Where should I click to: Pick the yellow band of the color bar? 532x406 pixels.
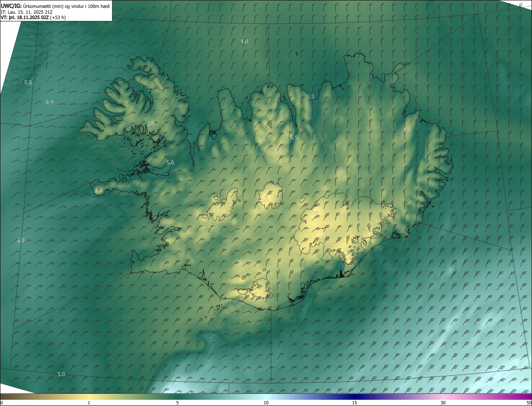(x=89, y=396)
